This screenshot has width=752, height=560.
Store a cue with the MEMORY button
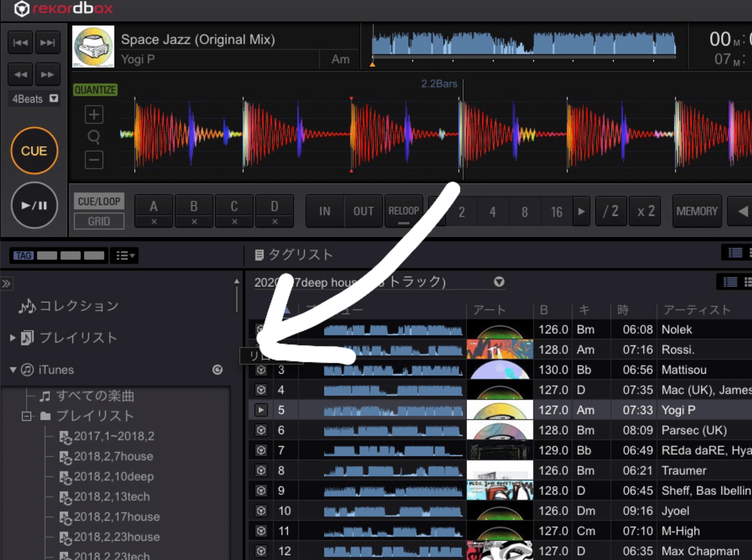coord(697,211)
